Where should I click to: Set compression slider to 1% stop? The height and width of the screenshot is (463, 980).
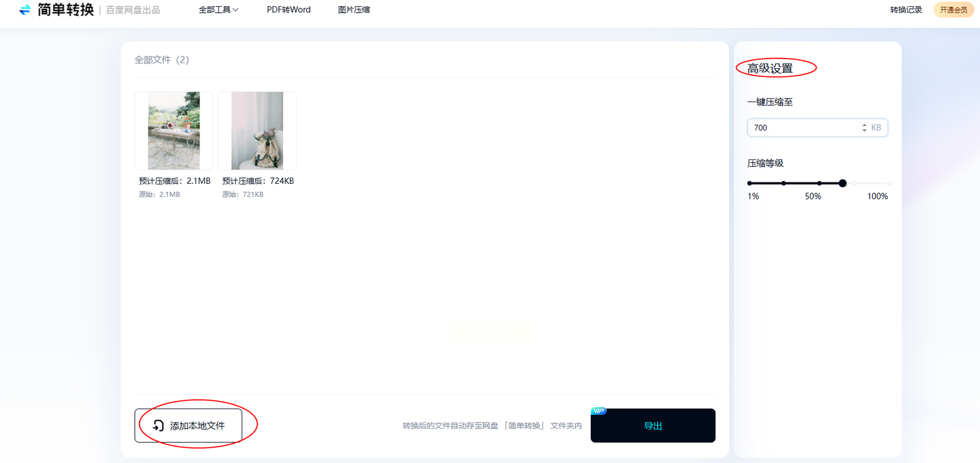pos(749,183)
